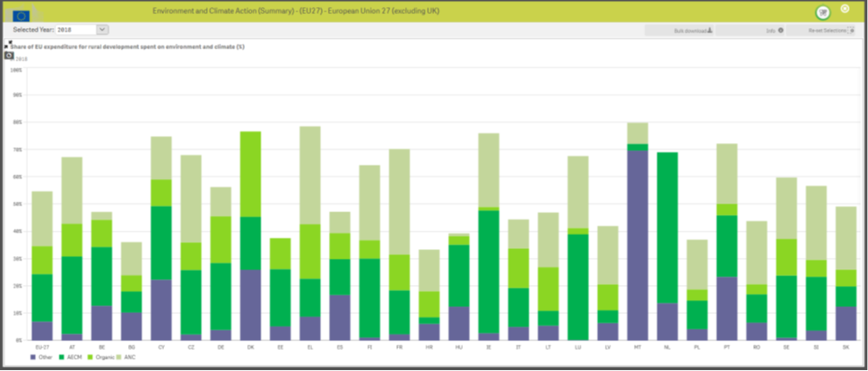This screenshot has height=371, width=868.
Task: Click the green circular icon in header
Action: click(x=822, y=12)
